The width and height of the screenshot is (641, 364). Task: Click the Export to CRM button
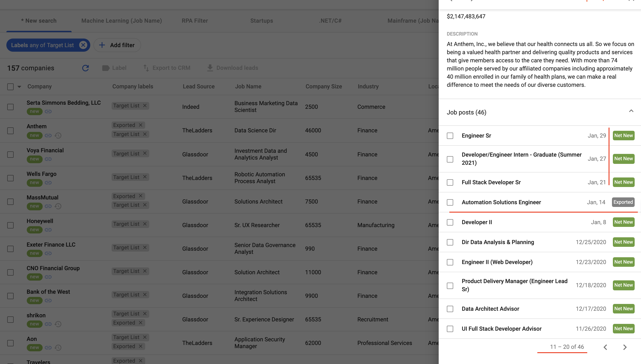click(167, 68)
